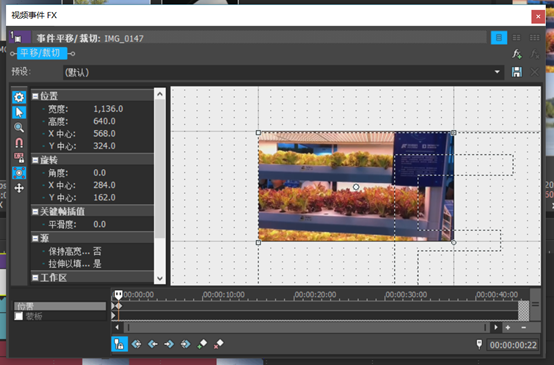Zoom out timeline with minus button

[x=524, y=328]
